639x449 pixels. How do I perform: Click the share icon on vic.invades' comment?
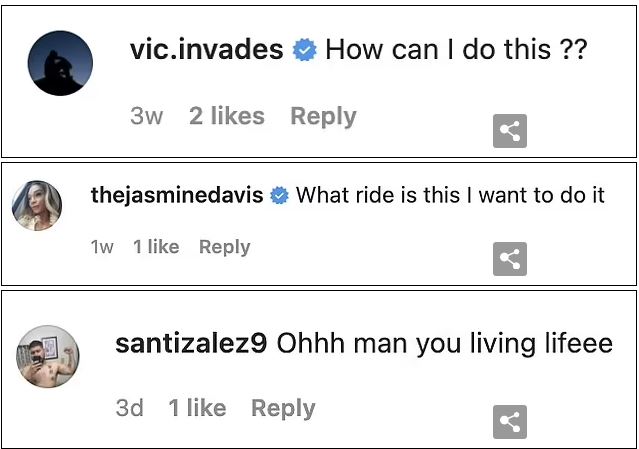click(x=510, y=131)
